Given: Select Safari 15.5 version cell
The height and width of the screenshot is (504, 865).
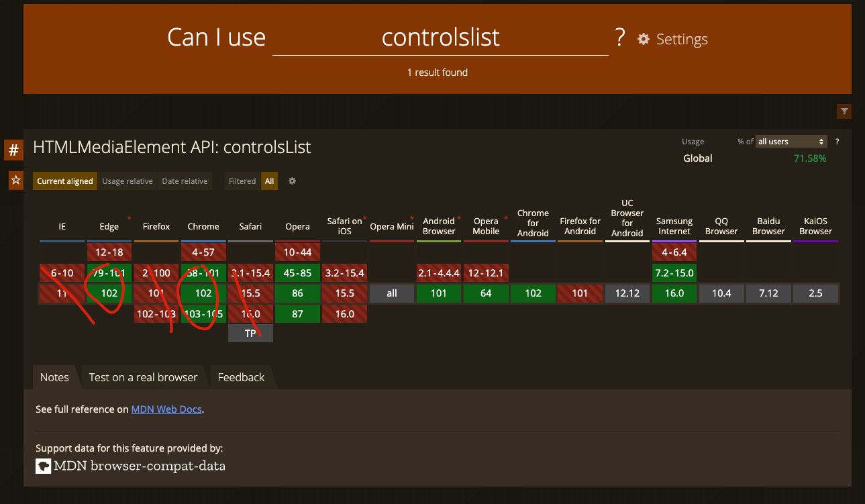Looking at the screenshot, I should (250, 293).
